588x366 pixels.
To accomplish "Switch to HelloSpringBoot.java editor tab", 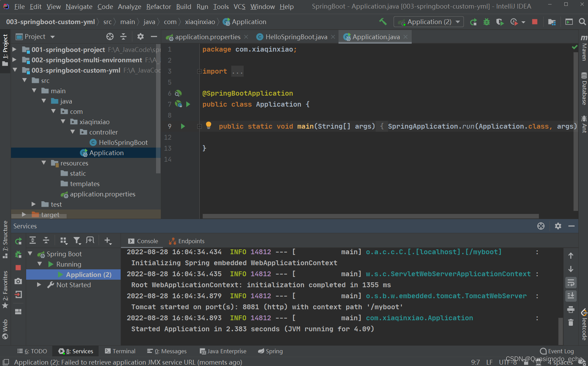I will point(296,37).
